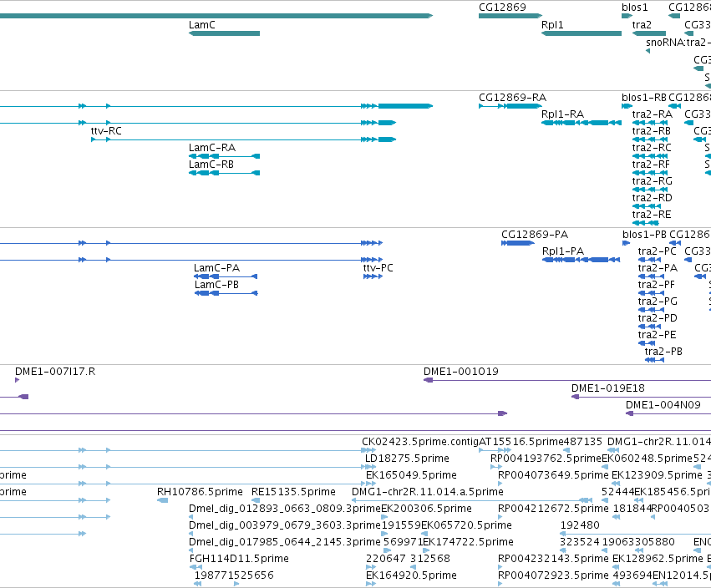The height and width of the screenshot is (588, 711).
Task: Select the blos1-PB protein label
Action: [644, 235]
